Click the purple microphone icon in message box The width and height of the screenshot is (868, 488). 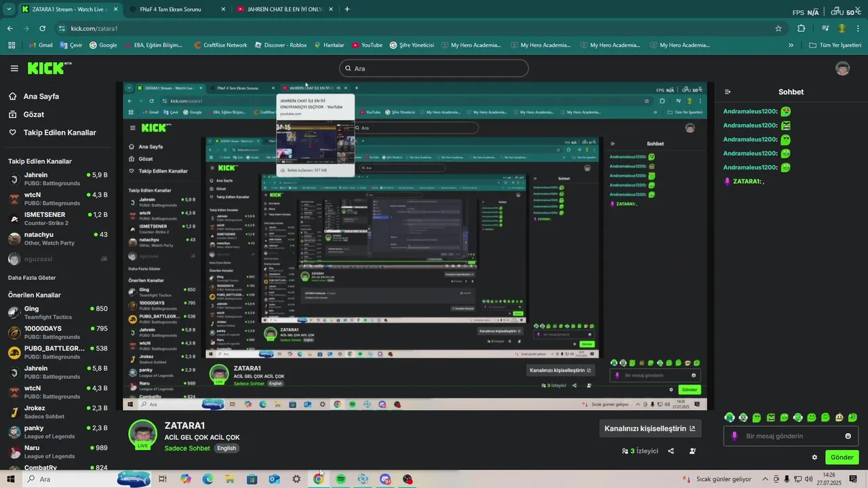734,436
